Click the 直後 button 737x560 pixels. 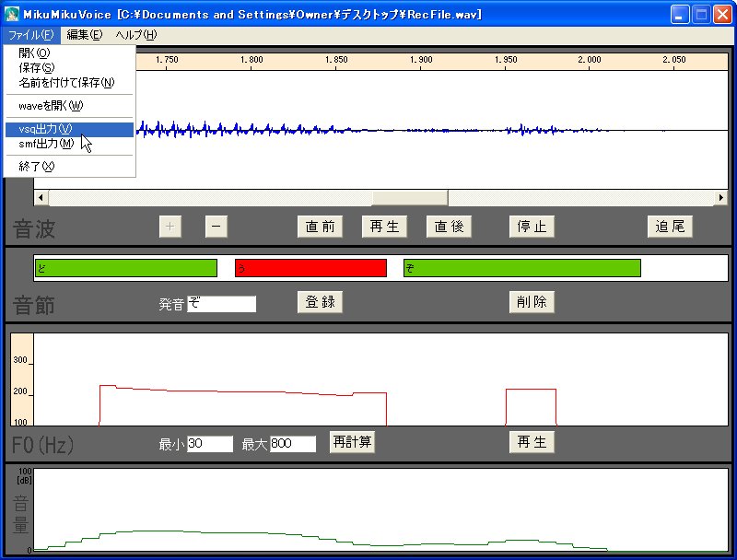(x=449, y=227)
